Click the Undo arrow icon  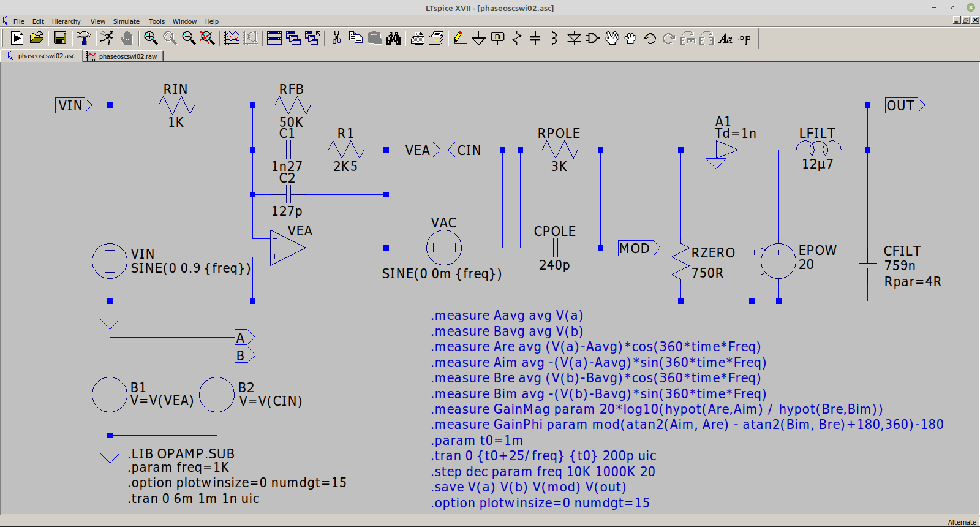(650, 38)
